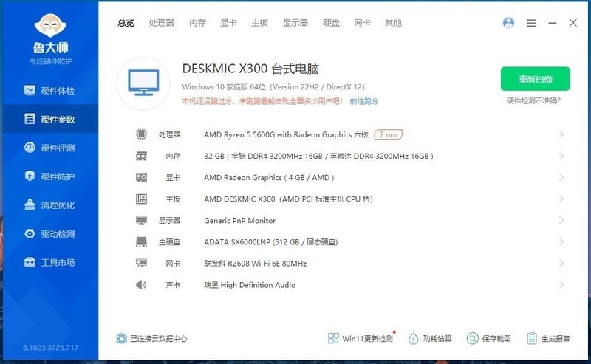Screen dimensions: 591x364
Task: Switch to the 显示器 tab
Action: (x=295, y=23)
